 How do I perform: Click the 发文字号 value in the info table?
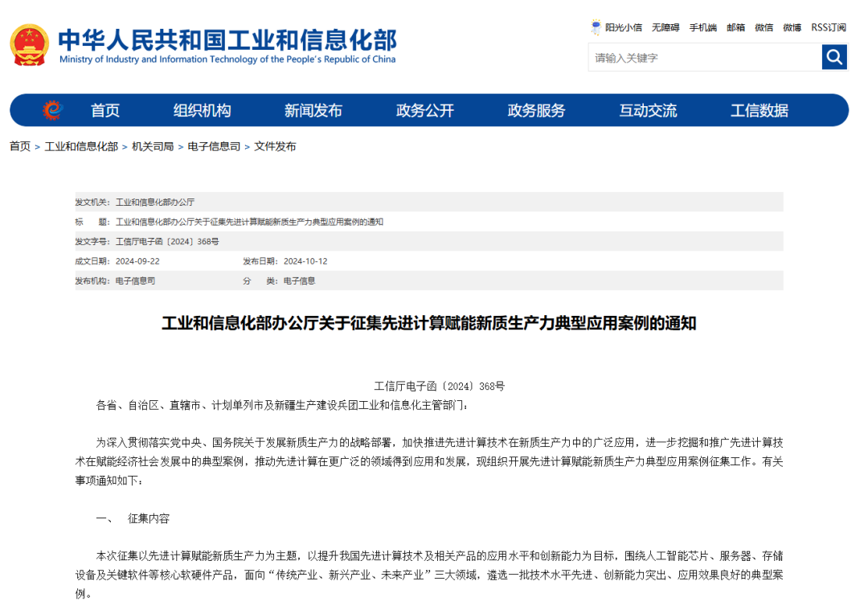[x=167, y=241]
